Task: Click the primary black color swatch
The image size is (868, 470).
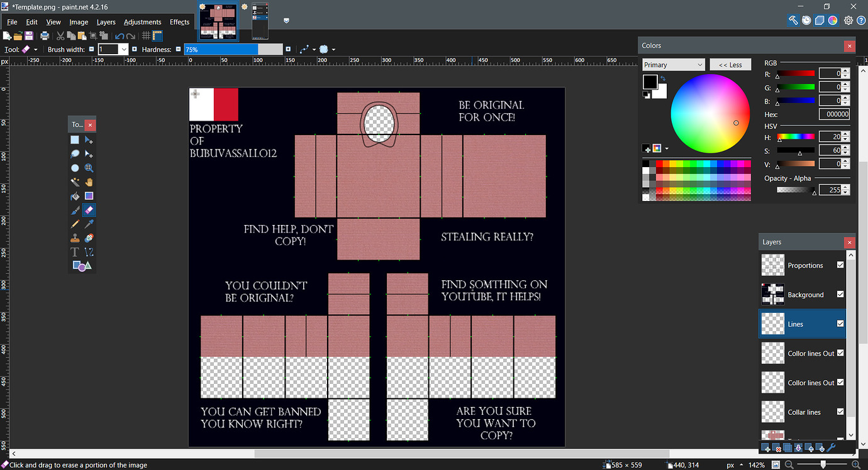Action: (650, 82)
